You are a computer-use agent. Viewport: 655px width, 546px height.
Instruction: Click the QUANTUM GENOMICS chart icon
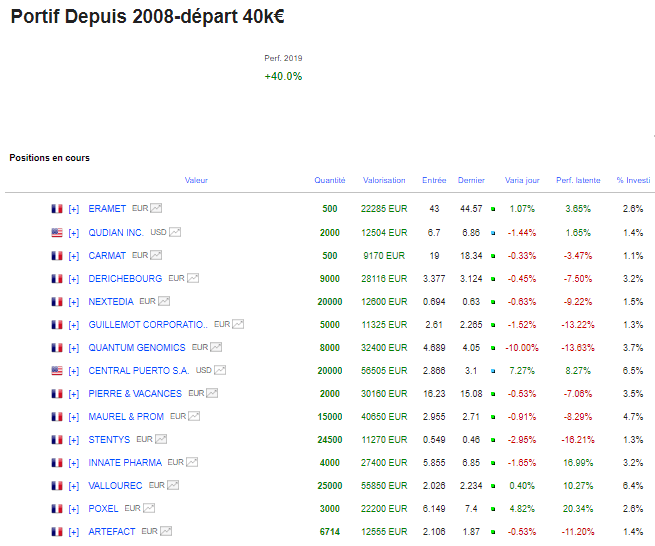click(216, 347)
